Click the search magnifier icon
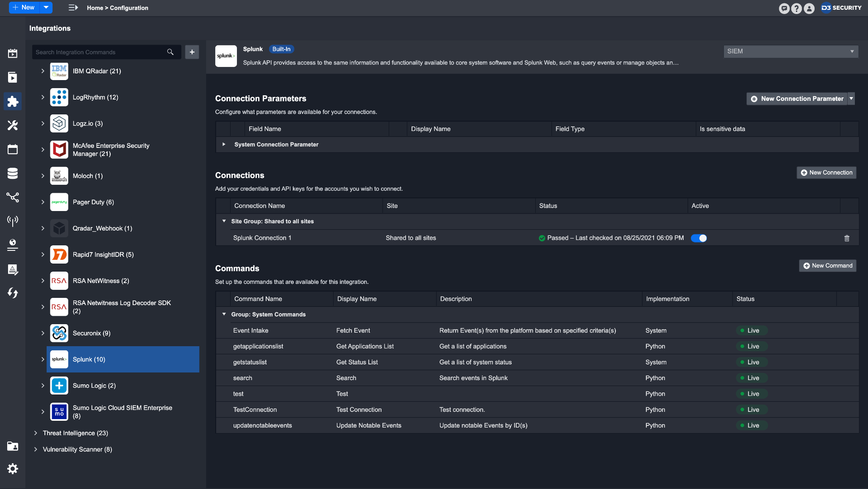The image size is (868, 489). pyautogui.click(x=170, y=52)
